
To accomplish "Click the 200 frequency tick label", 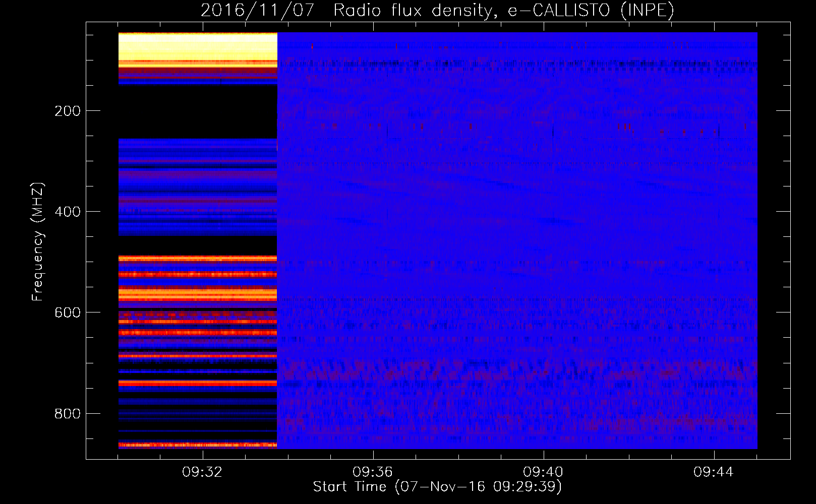I will 68,111.
